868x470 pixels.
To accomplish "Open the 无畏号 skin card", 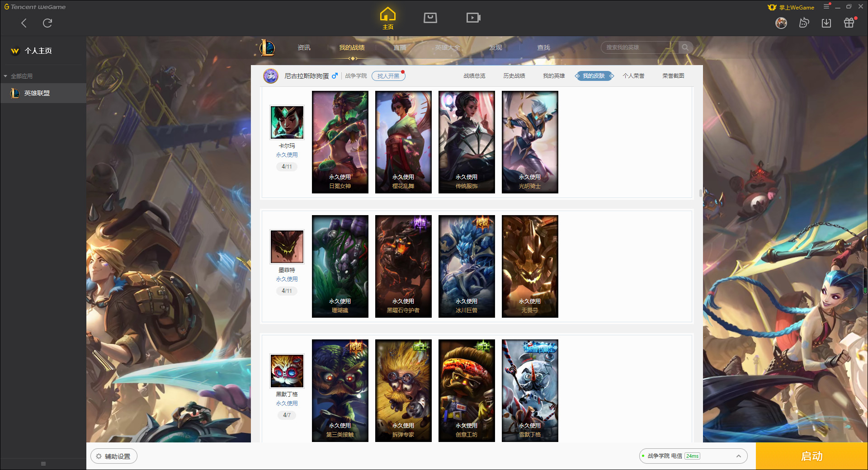I will pyautogui.click(x=530, y=266).
